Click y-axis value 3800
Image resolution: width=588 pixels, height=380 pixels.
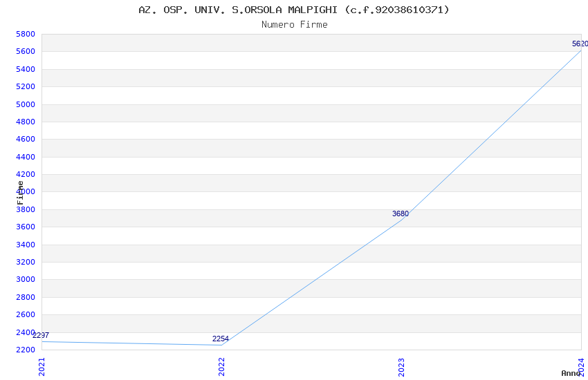26,209
